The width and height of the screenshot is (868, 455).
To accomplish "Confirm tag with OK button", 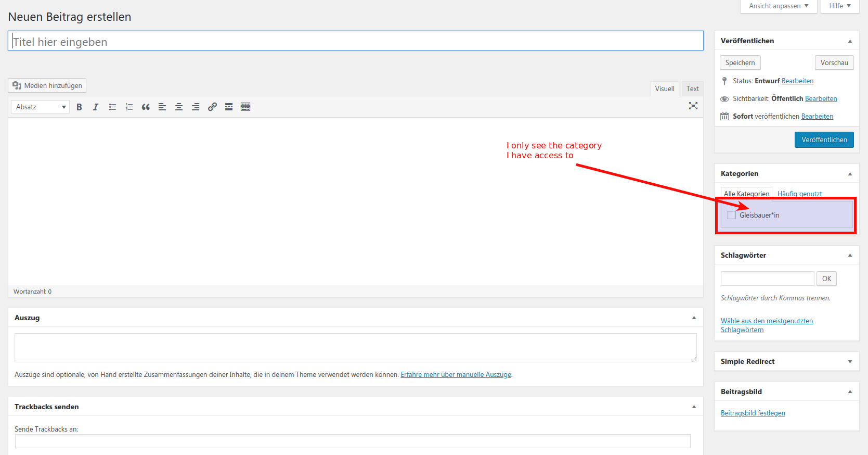I will (x=826, y=279).
